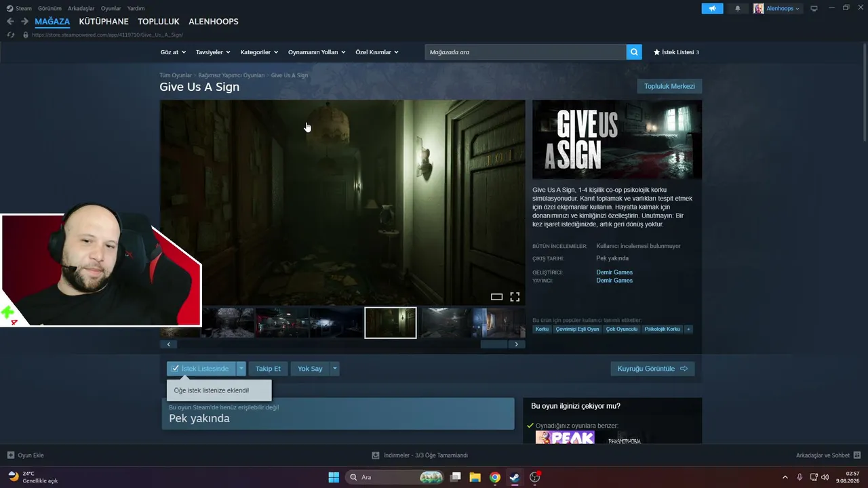Open the Kategoriler dropdown menu

pyautogui.click(x=259, y=52)
